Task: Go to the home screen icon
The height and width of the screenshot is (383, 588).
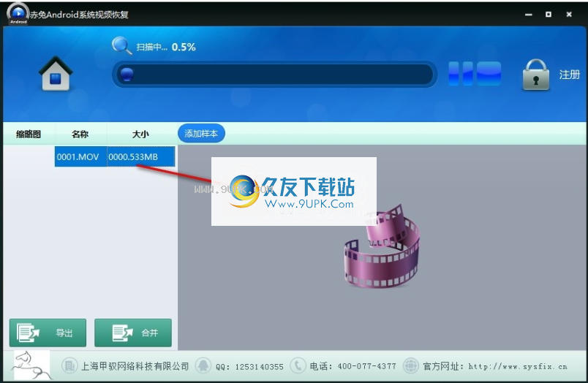Action: coord(55,73)
